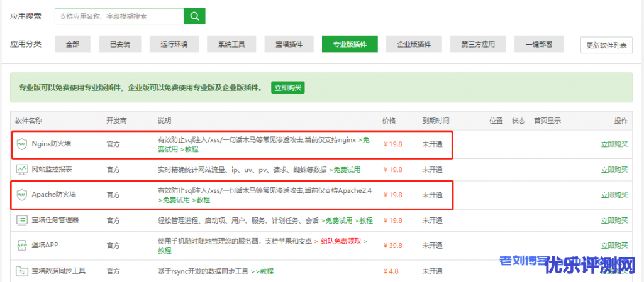This screenshot has width=644, height=282.
Task: Open the 第三方应用 category tab
Action: (x=478, y=44)
